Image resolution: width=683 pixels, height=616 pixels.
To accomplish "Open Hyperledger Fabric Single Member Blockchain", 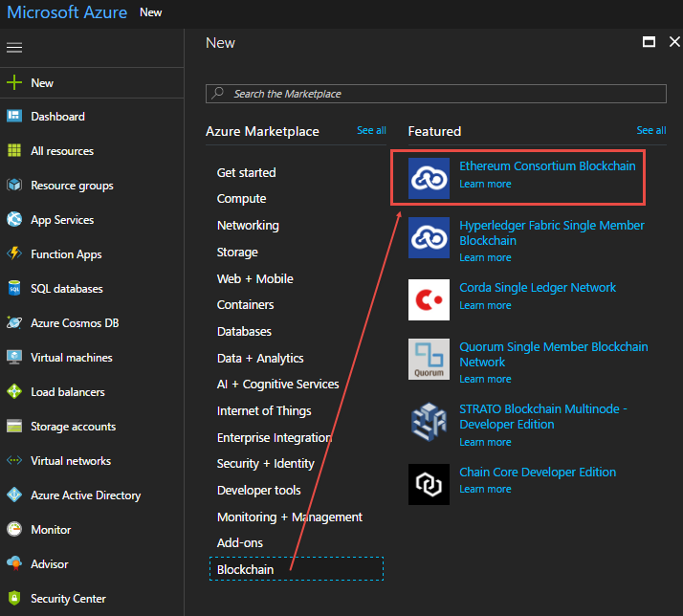I will click(x=551, y=232).
